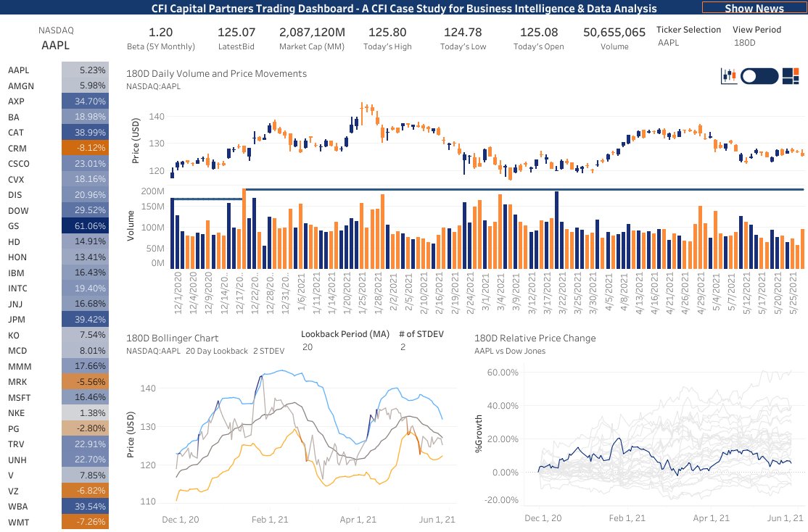This screenshot has height=532, width=808.
Task: Click the candlestick chart icon
Action: click(729, 76)
